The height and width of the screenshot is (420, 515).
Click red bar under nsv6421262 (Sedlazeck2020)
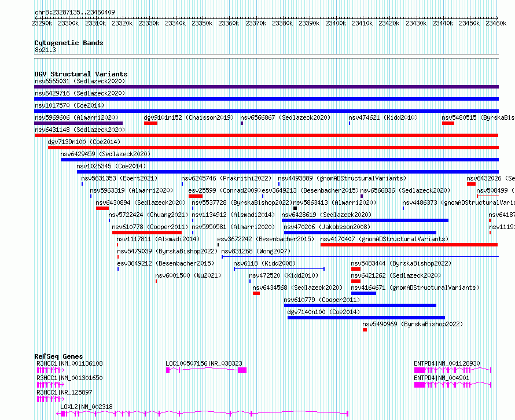coord(356,281)
